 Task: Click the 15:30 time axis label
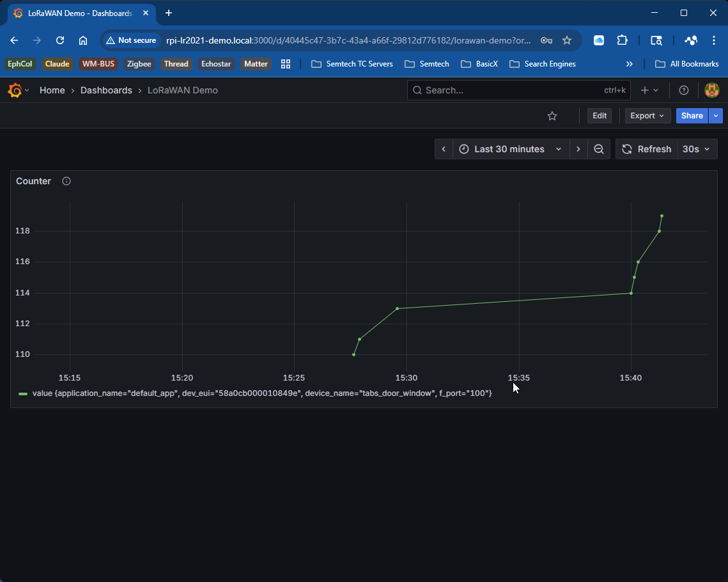point(407,378)
